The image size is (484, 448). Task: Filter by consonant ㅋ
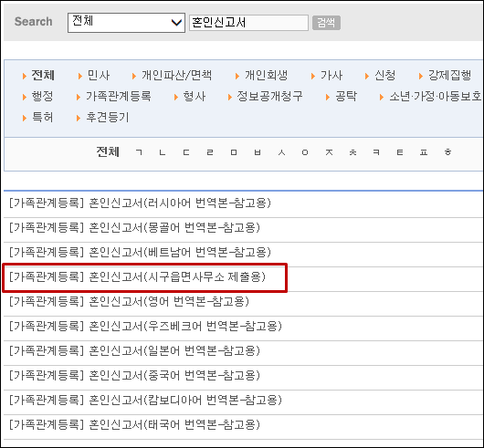coord(376,152)
